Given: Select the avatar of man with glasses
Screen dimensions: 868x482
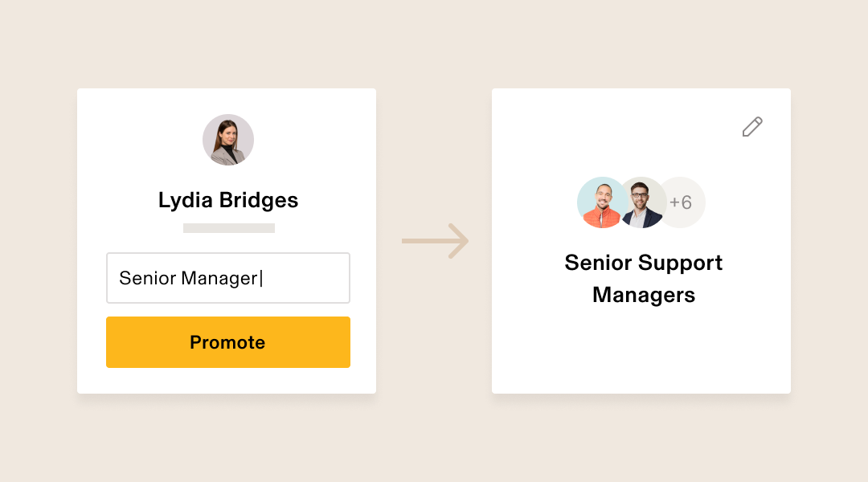Looking at the screenshot, I should coord(642,202).
